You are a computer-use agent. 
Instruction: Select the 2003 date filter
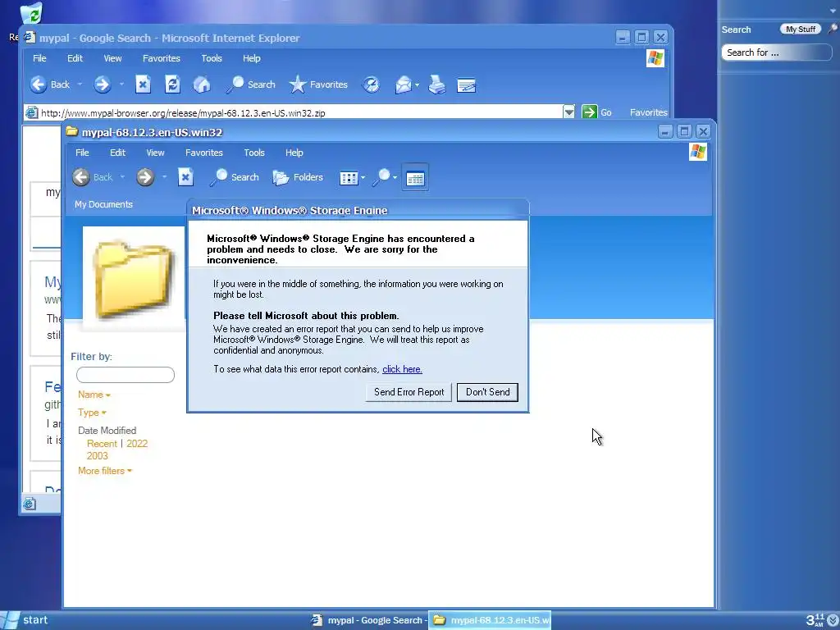(x=97, y=456)
